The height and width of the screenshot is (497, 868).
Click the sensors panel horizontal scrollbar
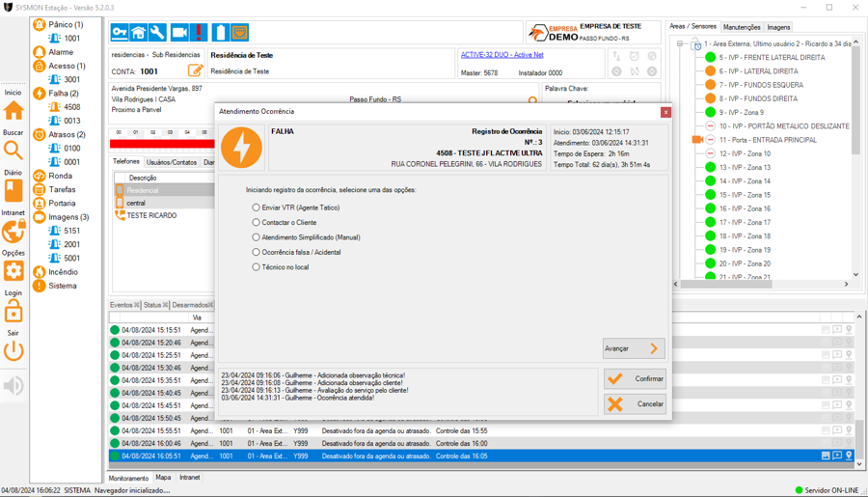click(x=762, y=285)
